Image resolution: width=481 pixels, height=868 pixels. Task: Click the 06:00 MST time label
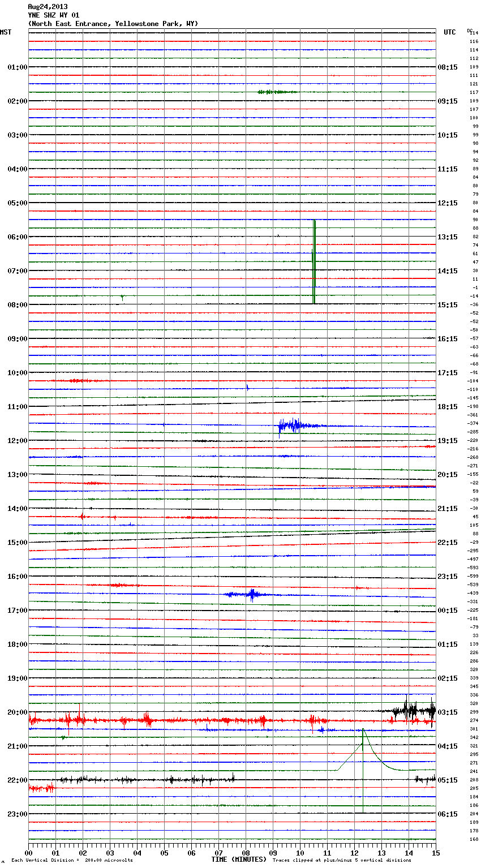18,237
